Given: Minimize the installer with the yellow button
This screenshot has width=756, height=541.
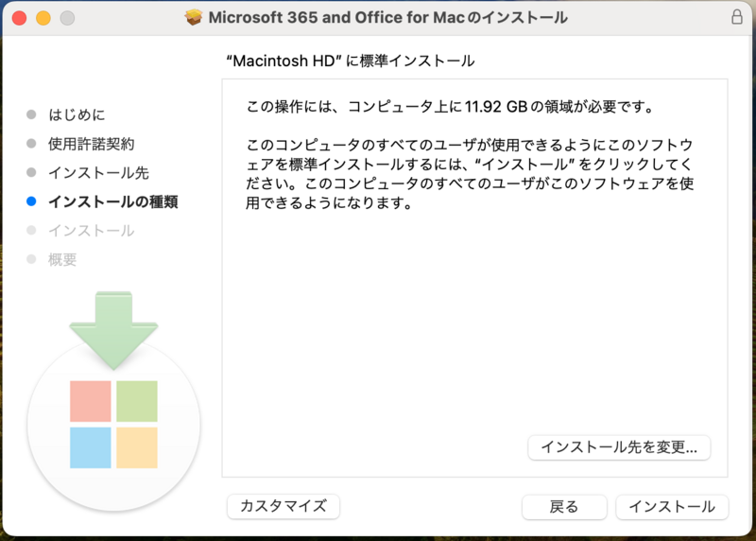Looking at the screenshot, I should tap(43, 18).
